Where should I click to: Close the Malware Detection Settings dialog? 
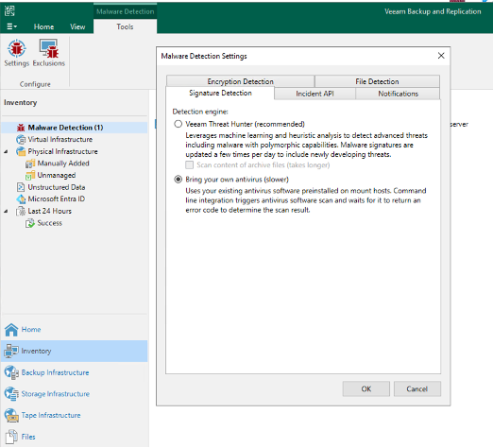click(441, 56)
